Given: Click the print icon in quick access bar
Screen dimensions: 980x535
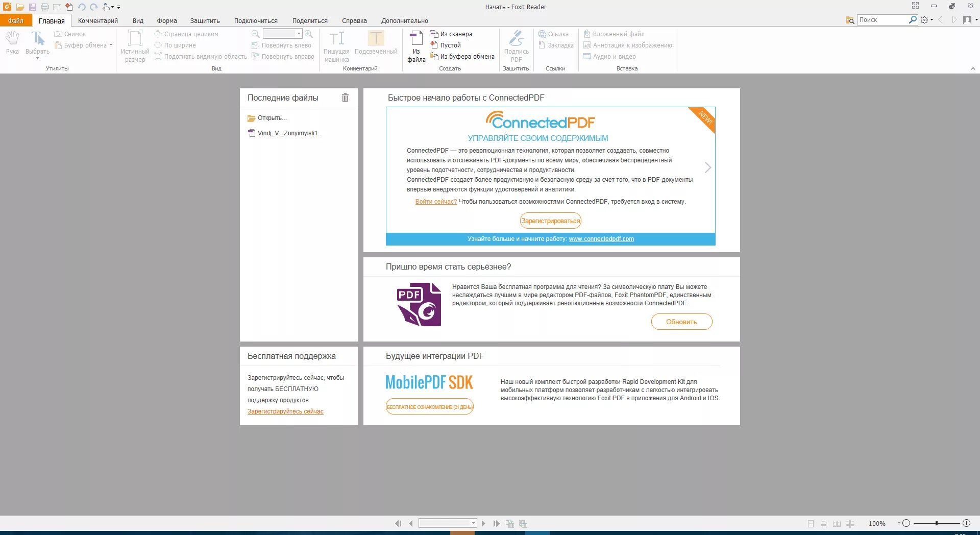Looking at the screenshot, I should pyautogui.click(x=44, y=7).
